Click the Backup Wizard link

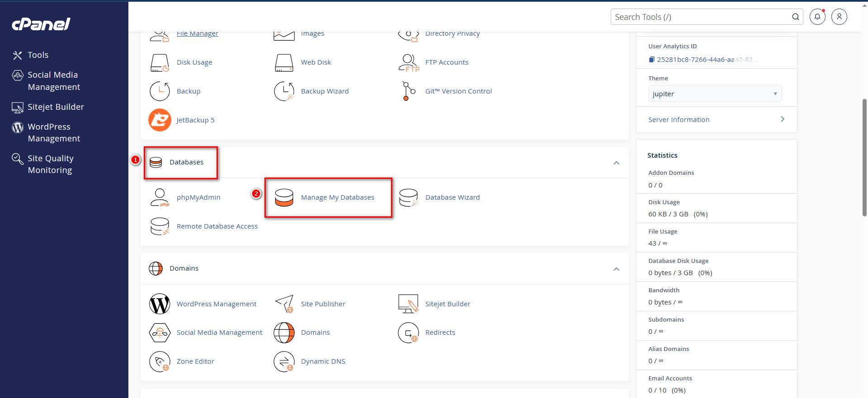click(x=325, y=91)
